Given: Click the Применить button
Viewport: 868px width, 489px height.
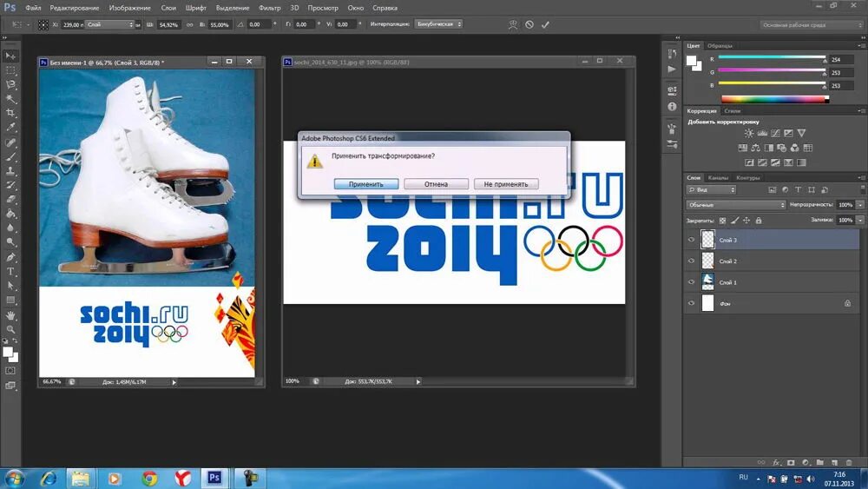Looking at the screenshot, I should coord(366,184).
